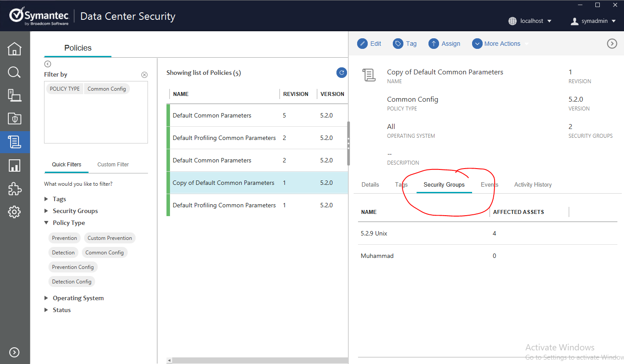Sort policies by NAME column header
This screenshot has width=624, height=364.
click(x=181, y=94)
